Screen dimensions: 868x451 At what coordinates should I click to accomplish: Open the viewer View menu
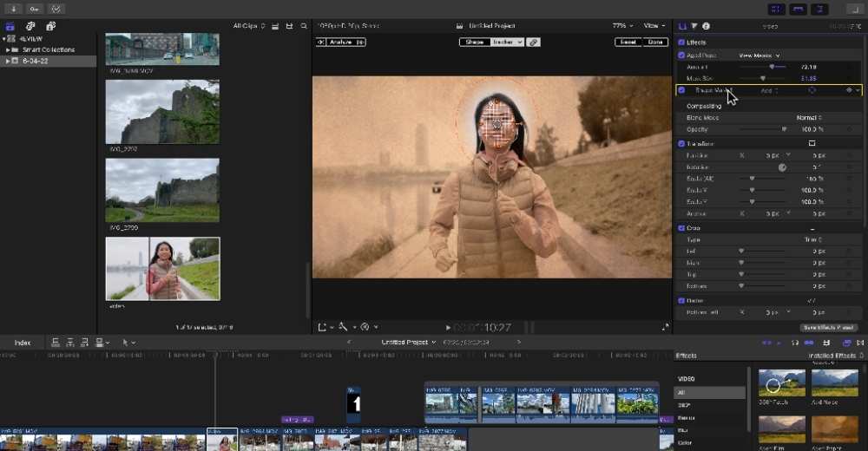pyautogui.click(x=653, y=26)
